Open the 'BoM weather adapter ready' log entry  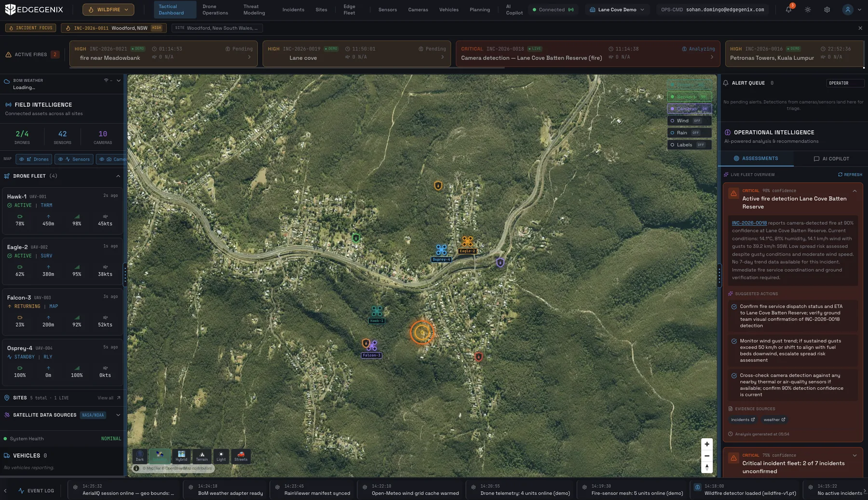point(226,490)
